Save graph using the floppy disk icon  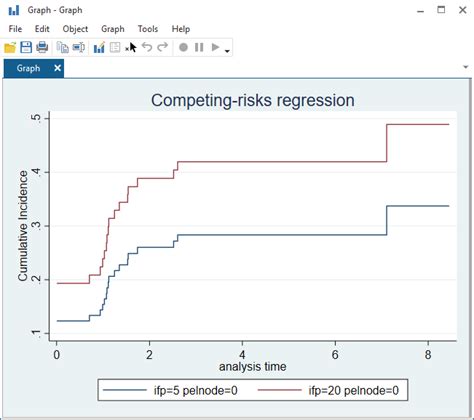click(26, 47)
